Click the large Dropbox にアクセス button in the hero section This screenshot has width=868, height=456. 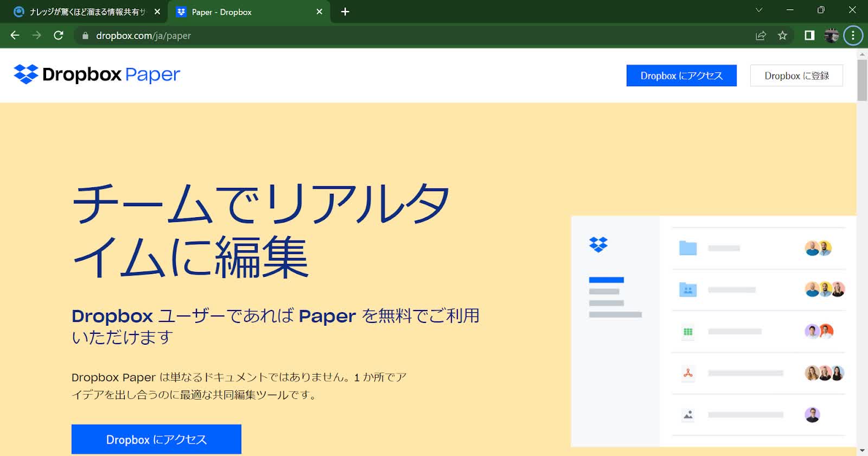pyautogui.click(x=156, y=439)
